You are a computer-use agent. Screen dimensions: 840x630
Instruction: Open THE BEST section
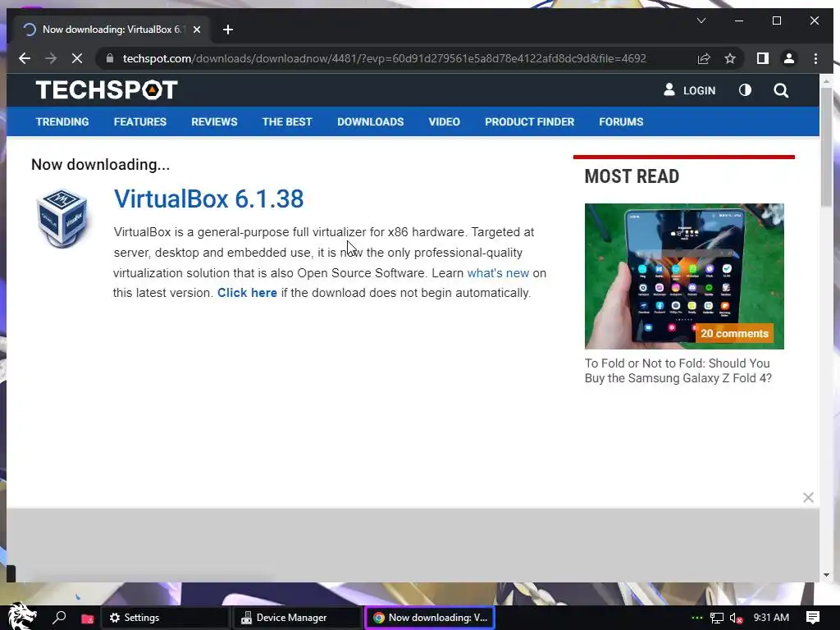(287, 121)
